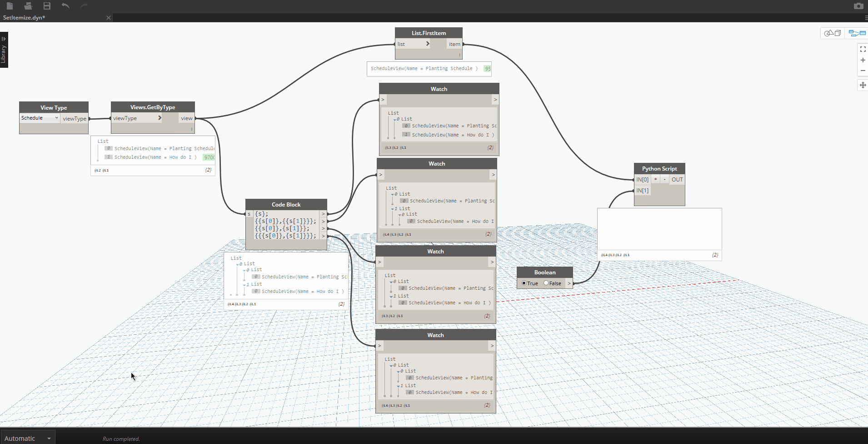The height and width of the screenshot is (444, 868).
Task: Open list port options chevron on List.FirstItem
Action: pos(427,44)
